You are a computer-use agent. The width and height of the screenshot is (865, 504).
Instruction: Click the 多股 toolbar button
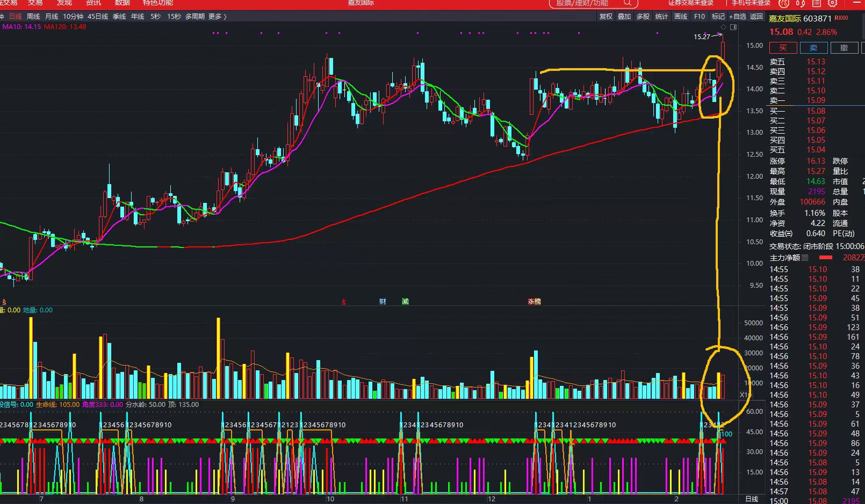643,17
